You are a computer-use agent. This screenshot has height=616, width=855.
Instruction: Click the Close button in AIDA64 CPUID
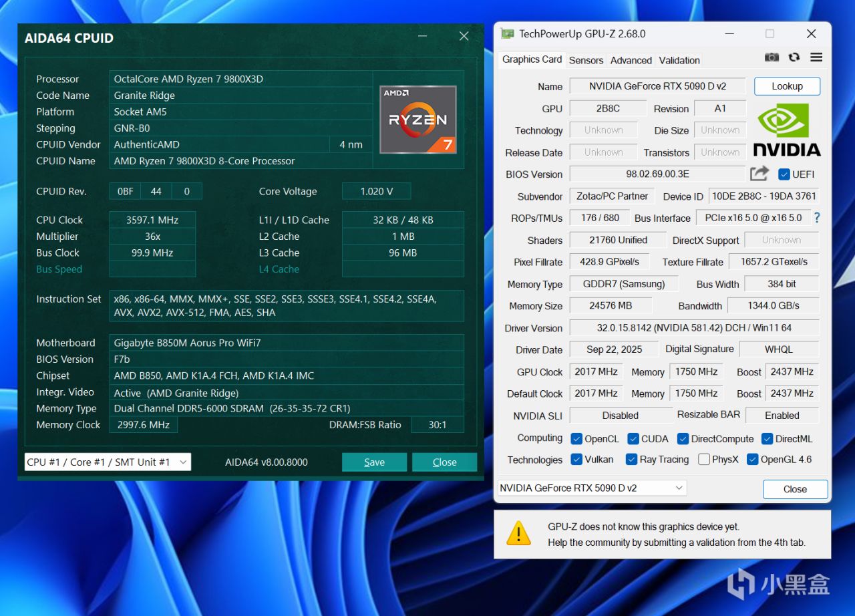(444, 462)
